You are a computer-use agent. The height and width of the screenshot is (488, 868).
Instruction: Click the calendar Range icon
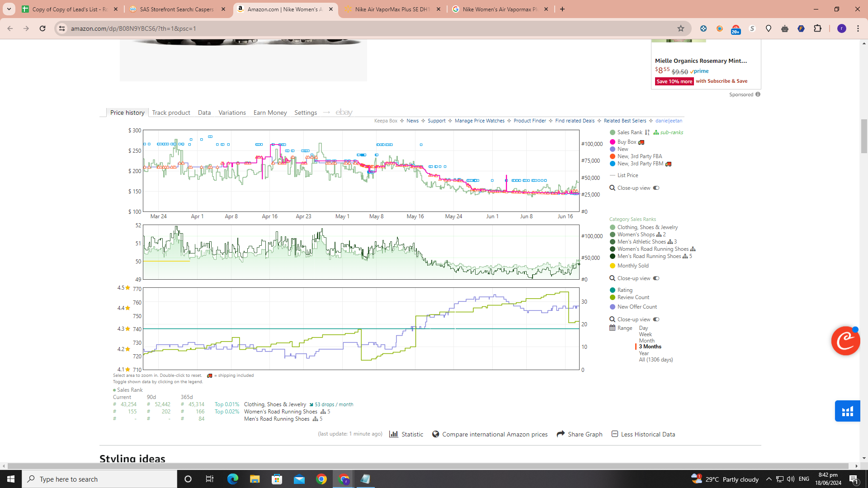tap(613, 328)
